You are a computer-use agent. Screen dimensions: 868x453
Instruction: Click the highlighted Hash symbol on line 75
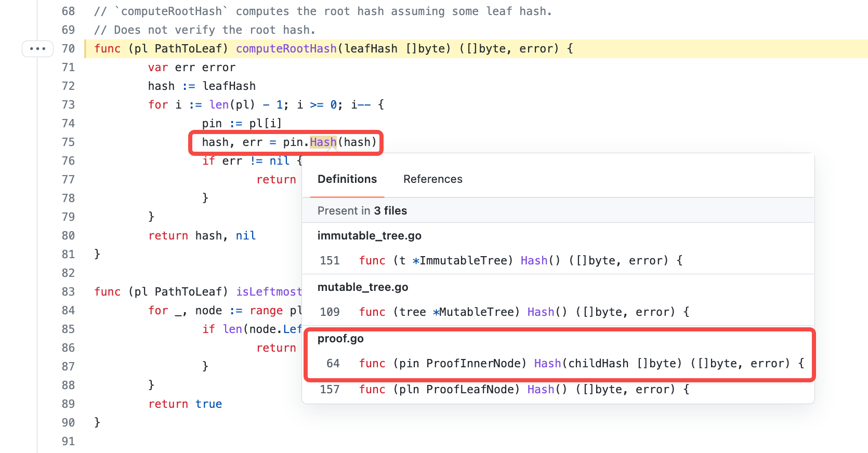(323, 142)
